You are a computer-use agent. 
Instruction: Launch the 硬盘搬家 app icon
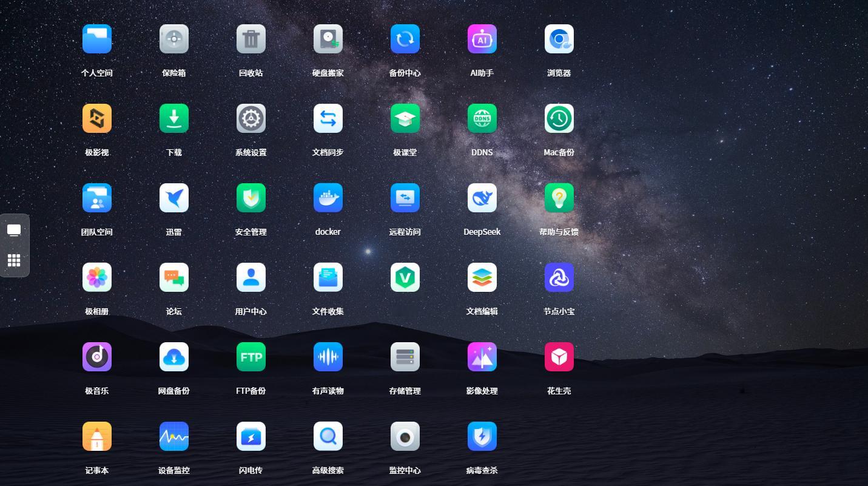pyautogui.click(x=328, y=39)
